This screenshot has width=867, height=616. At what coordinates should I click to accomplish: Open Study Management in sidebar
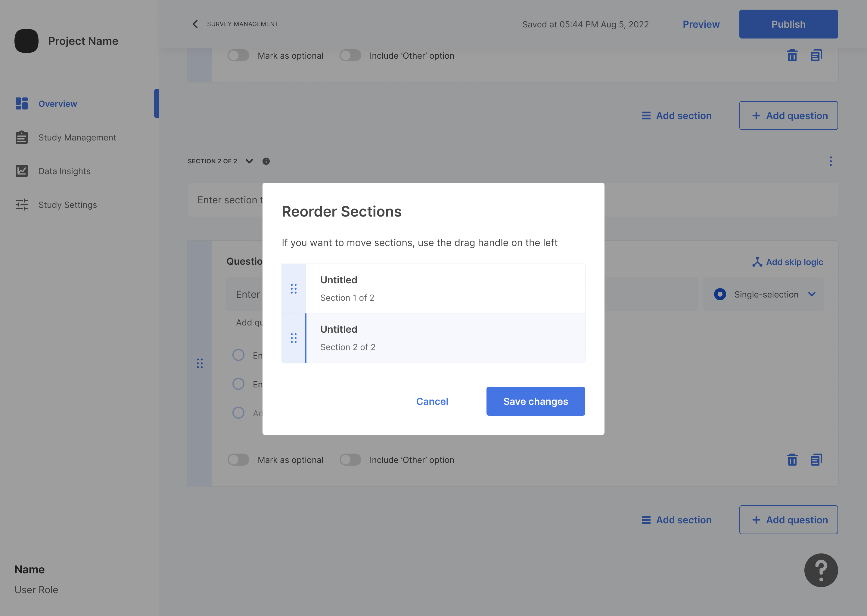tap(77, 137)
